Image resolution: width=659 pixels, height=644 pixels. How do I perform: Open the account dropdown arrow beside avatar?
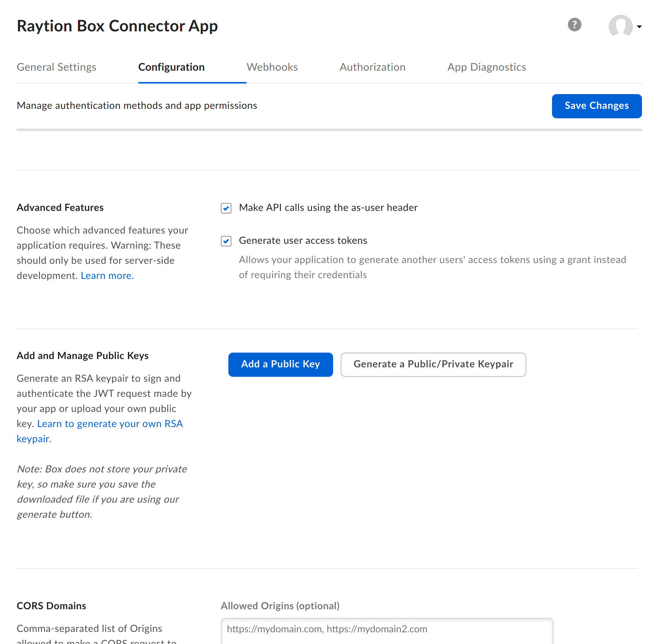640,27
